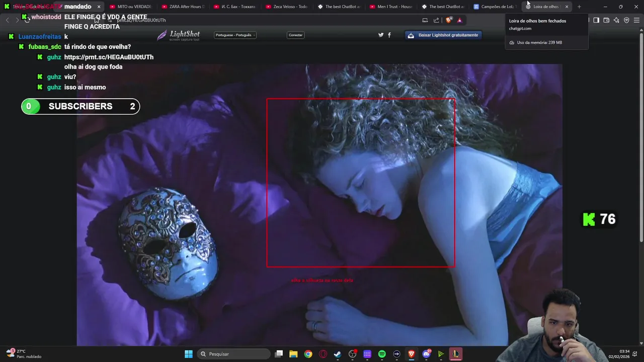Click the screen cast icon in address bar

(x=425, y=20)
